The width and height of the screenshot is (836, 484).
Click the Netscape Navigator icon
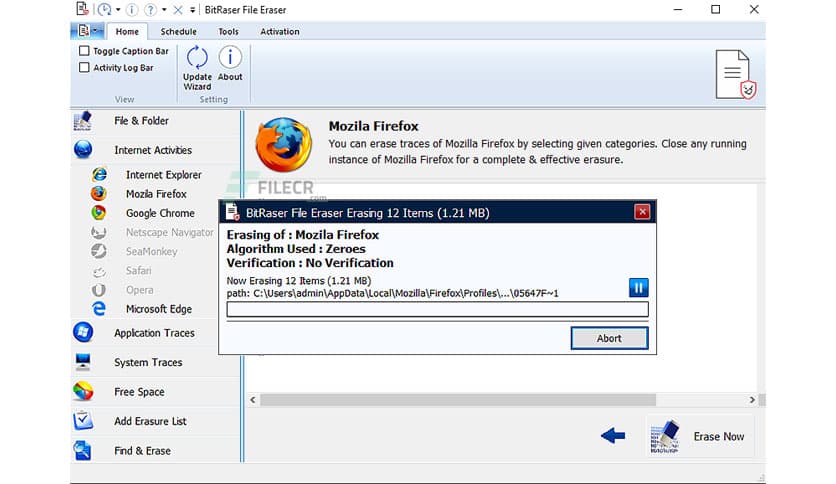pyautogui.click(x=99, y=232)
